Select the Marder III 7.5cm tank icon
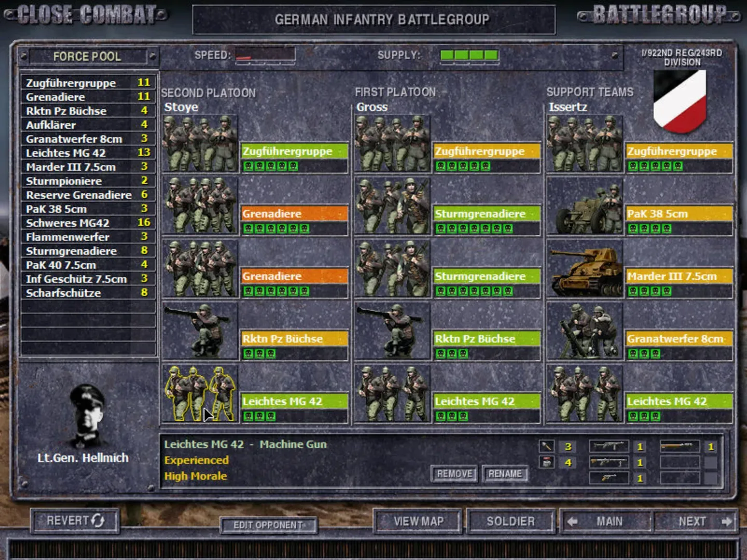Screen dimensions: 747x560 point(585,269)
